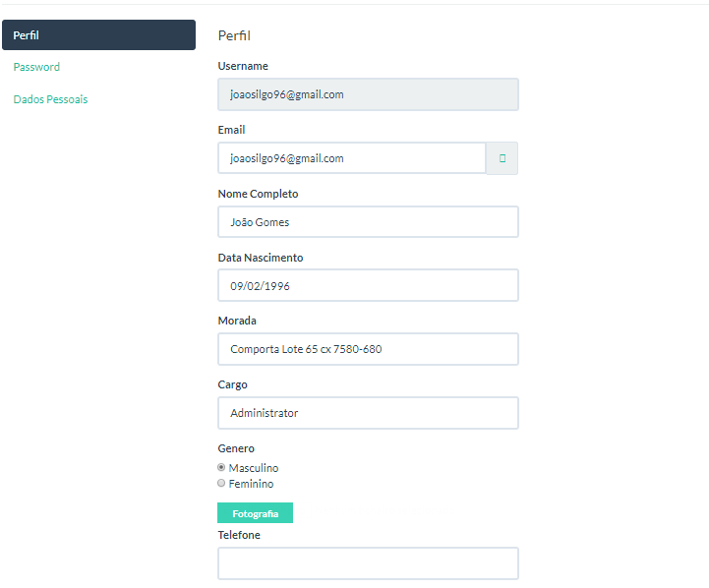Click the Morada address field
The width and height of the screenshot is (709, 588).
368,349
